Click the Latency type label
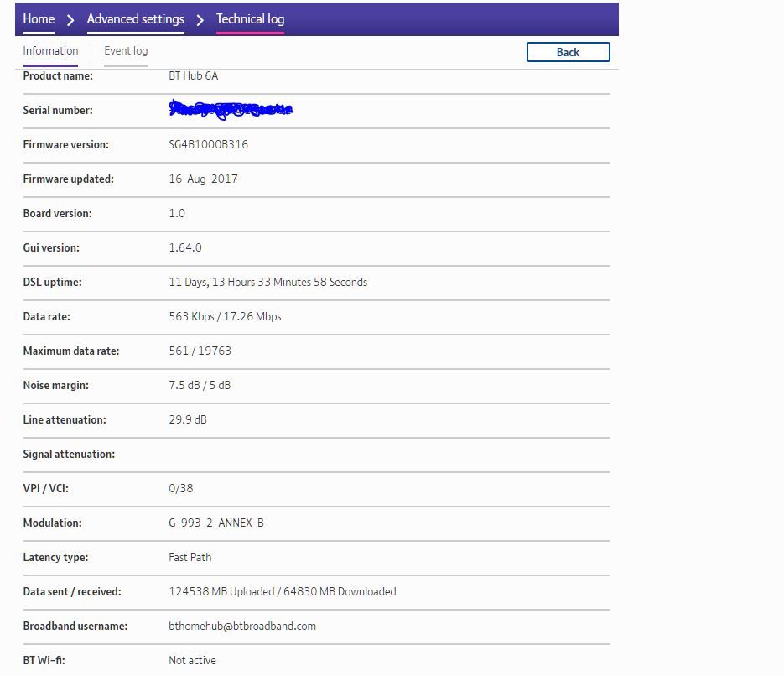This screenshot has width=784, height=676. (x=55, y=558)
